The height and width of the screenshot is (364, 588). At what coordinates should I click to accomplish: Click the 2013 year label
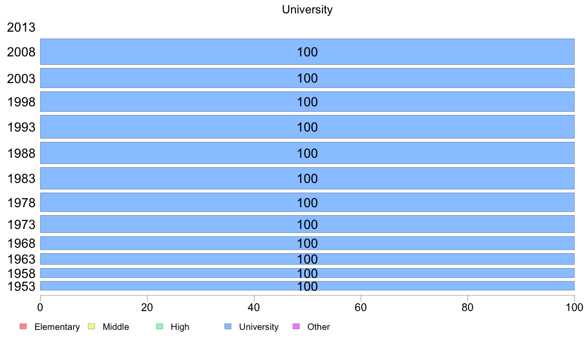21,27
